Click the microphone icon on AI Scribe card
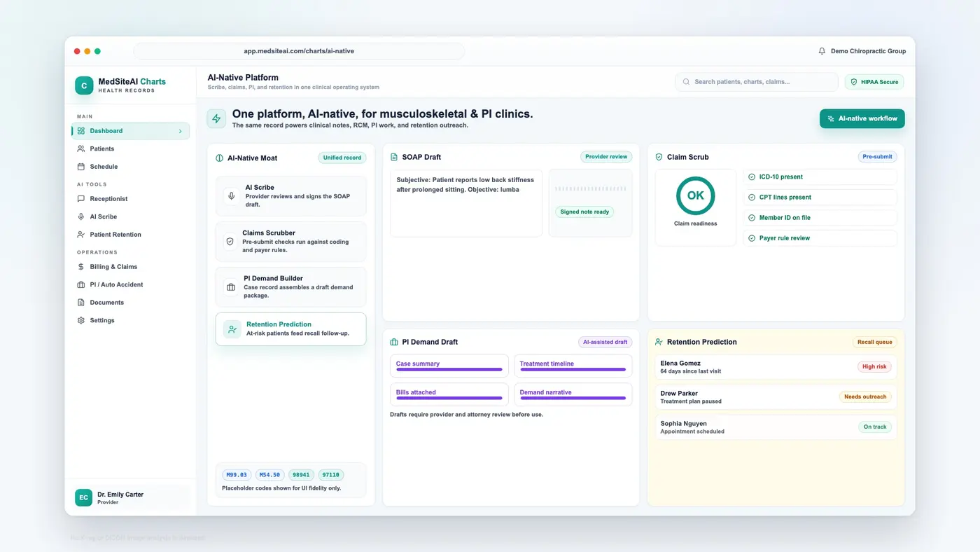The height and width of the screenshot is (552, 980). [x=232, y=196]
